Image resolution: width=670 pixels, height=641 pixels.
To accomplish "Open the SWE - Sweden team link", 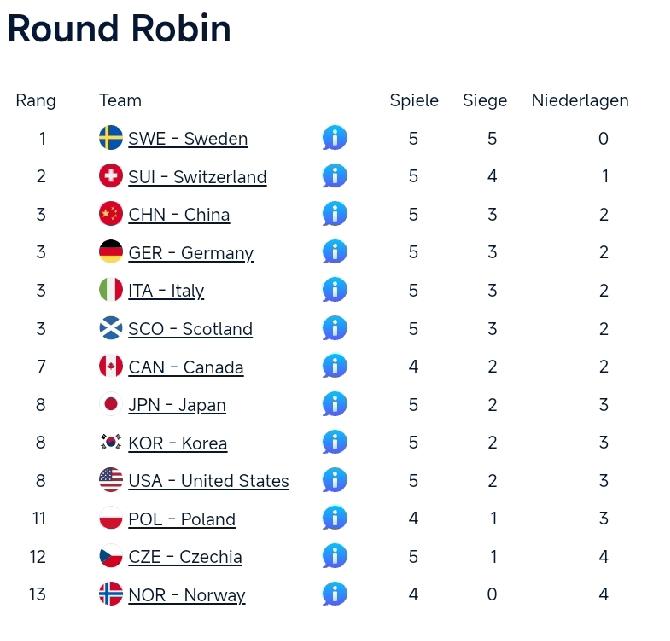I will tap(188, 139).
